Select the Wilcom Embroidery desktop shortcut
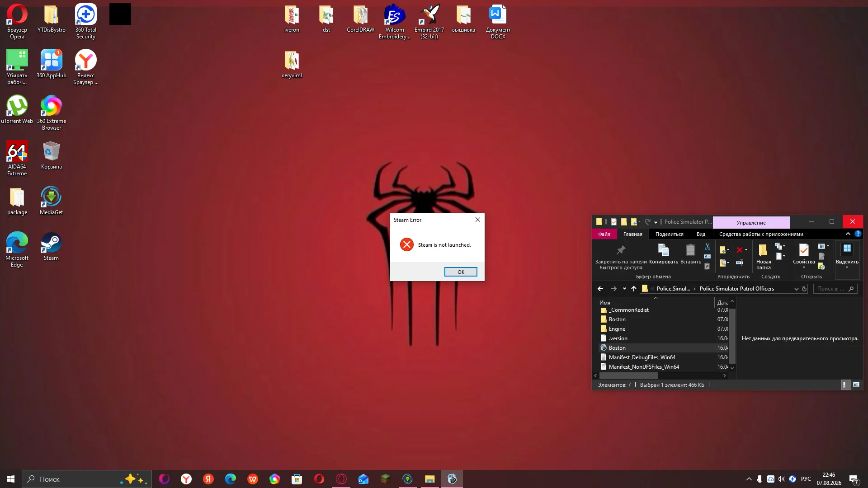The image size is (868, 488). pyautogui.click(x=395, y=22)
